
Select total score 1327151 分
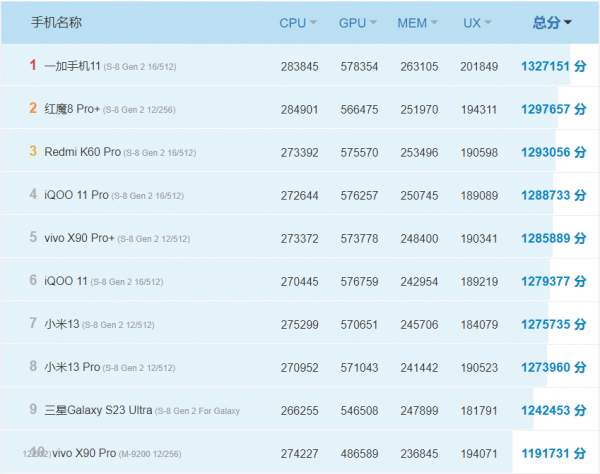[x=554, y=66]
